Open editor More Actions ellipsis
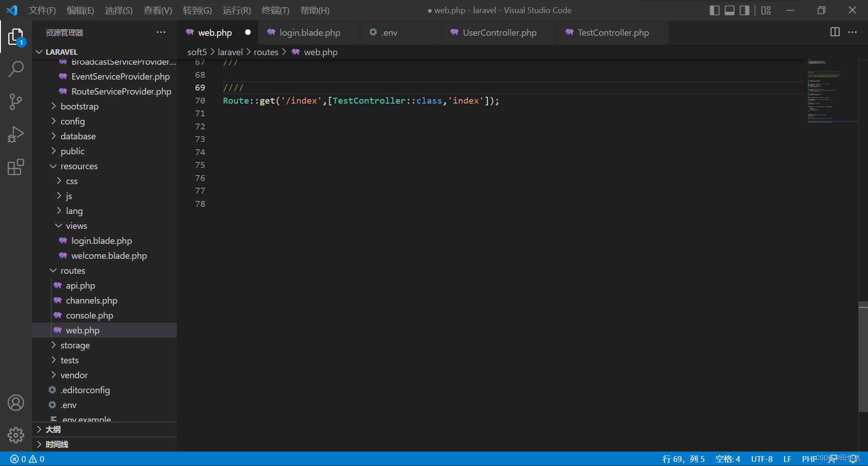The height and width of the screenshot is (466, 868). click(853, 32)
